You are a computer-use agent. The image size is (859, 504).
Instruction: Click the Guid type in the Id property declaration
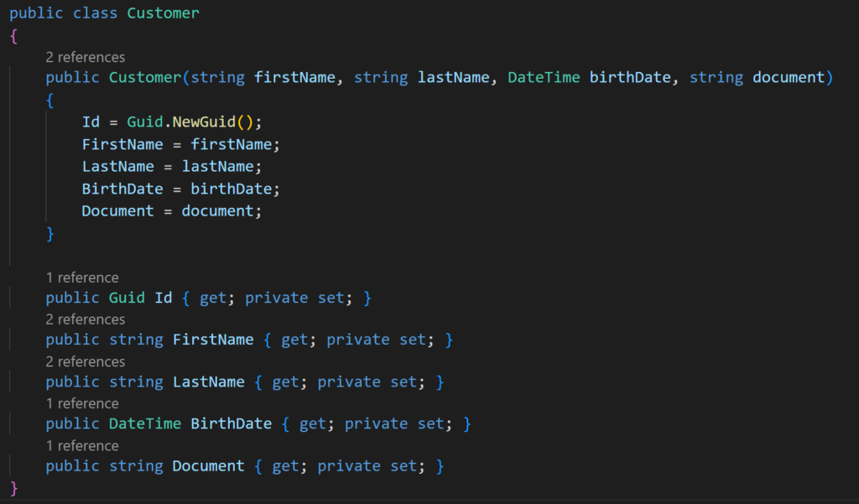point(127,298)
